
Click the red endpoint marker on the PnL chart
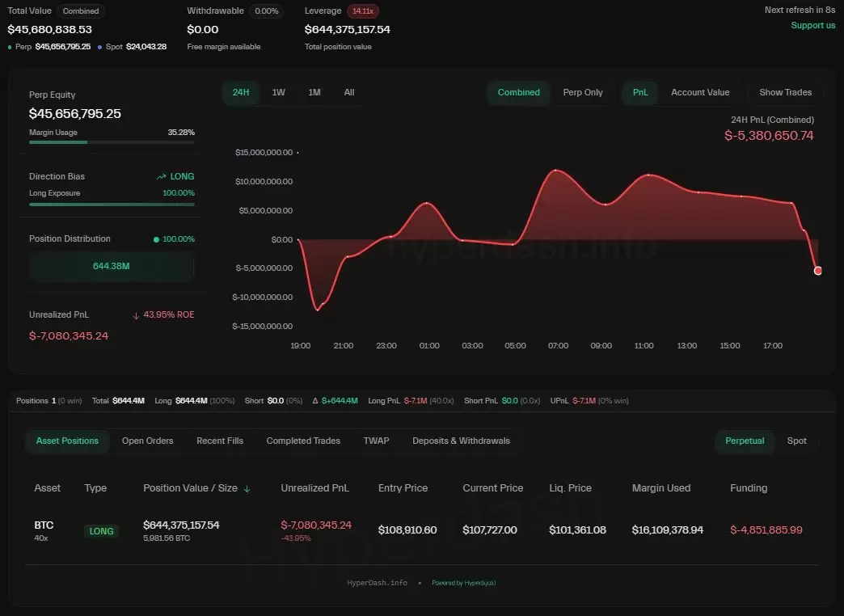[817, 271]
